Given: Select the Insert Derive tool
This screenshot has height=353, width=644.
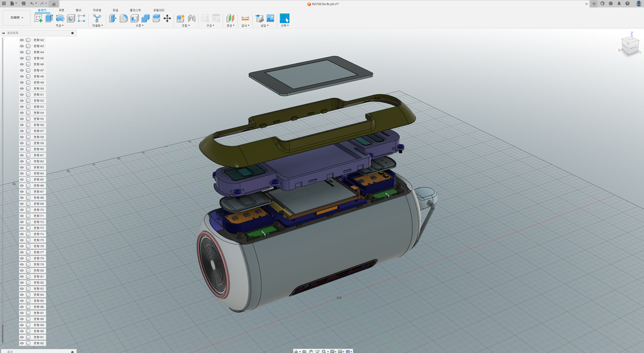Looking at the screenshot, I should 260,18.
